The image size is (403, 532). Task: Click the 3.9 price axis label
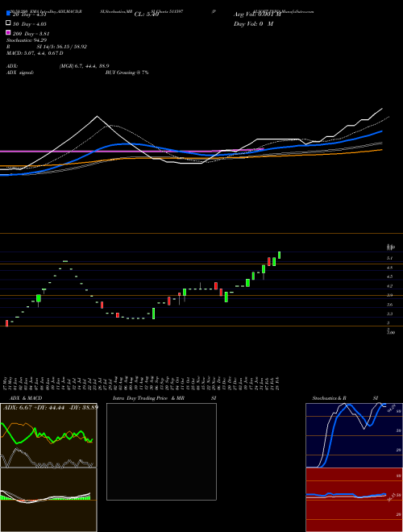pyautogui.click(x=390, y=295)
